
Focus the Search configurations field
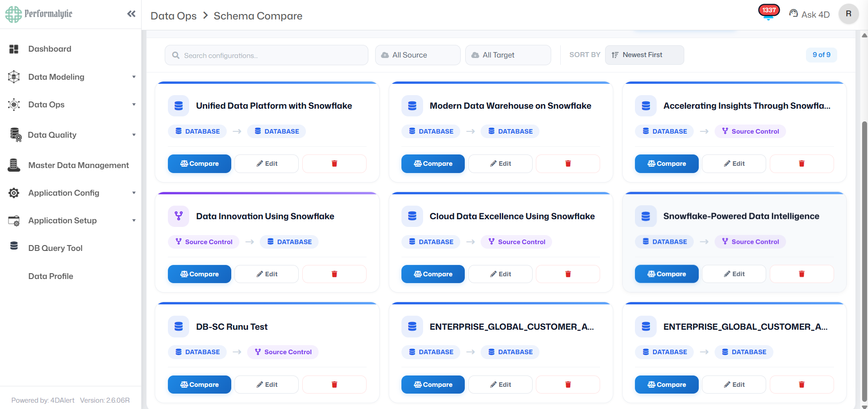[x=267, y=55]
